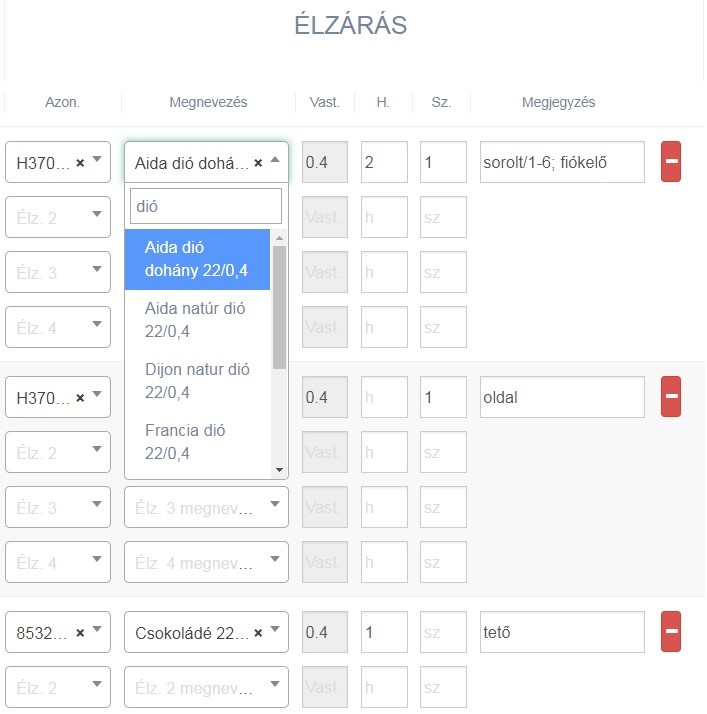707x714 pixels.
Task: Choose 'Dijon natur dió 22/0,4' from list
Action: tap(195, 381)
